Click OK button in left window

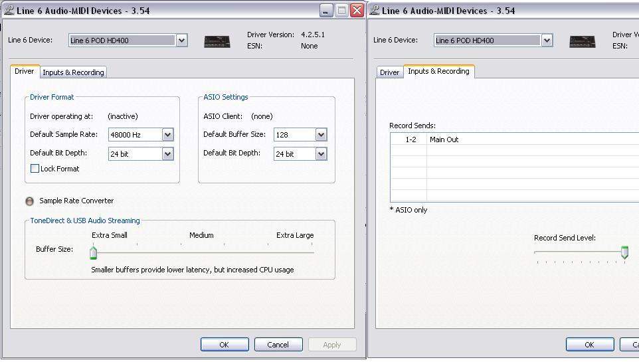[225, 345]
